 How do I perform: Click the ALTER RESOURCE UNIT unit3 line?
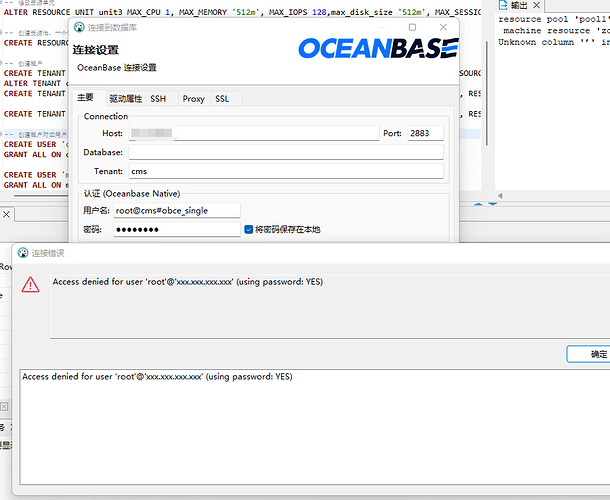coord(242,12)
